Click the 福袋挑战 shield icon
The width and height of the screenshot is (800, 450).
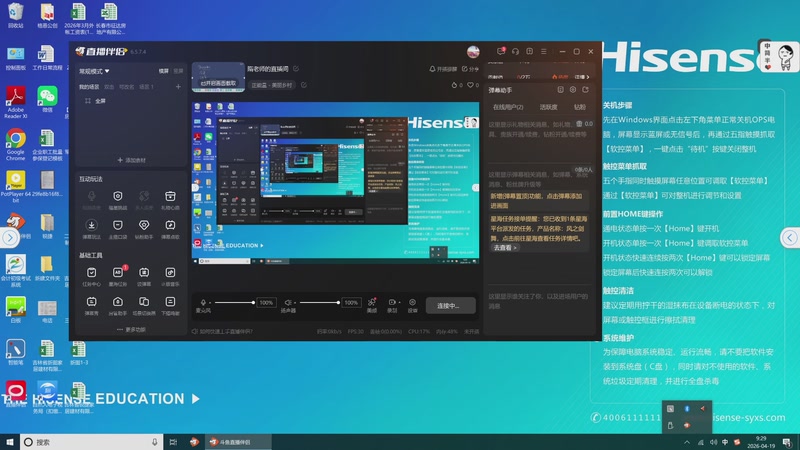[x=118, y=196]
